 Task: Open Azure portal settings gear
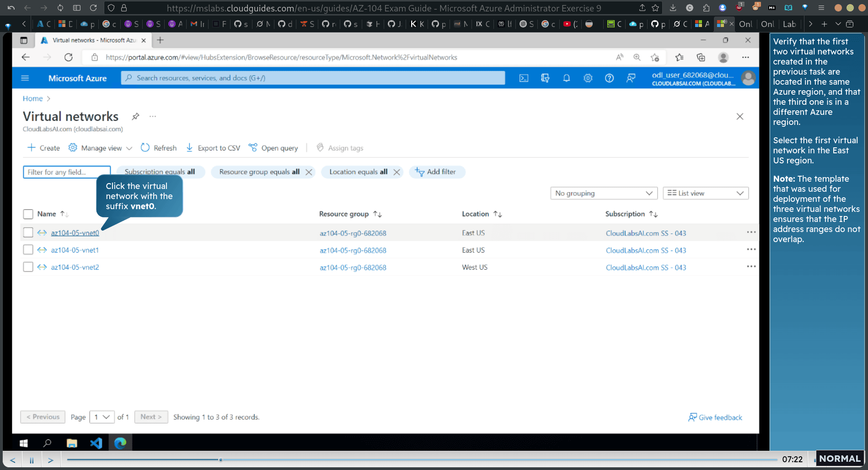588,78
